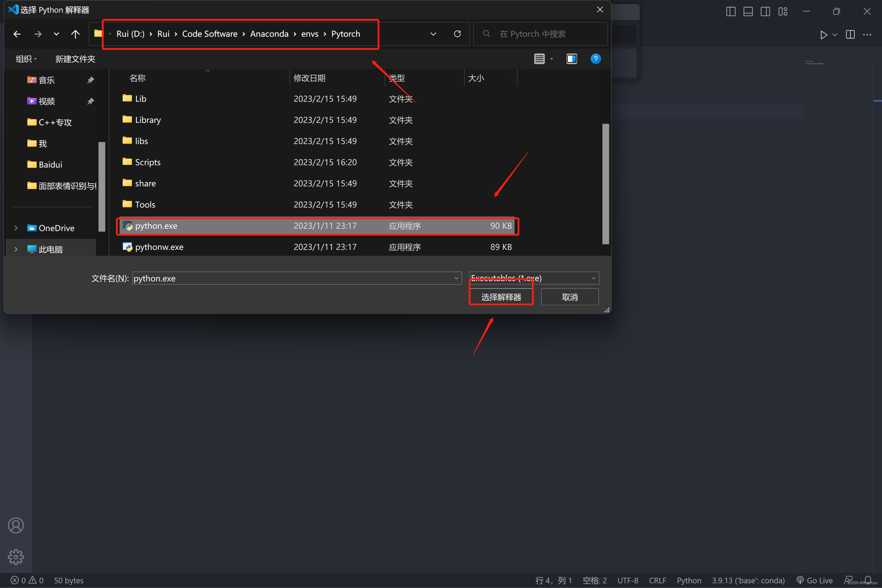Go forward in file dialog navigation
The height and width of the screenshot is (588, 882).
[x=38, y=34]
